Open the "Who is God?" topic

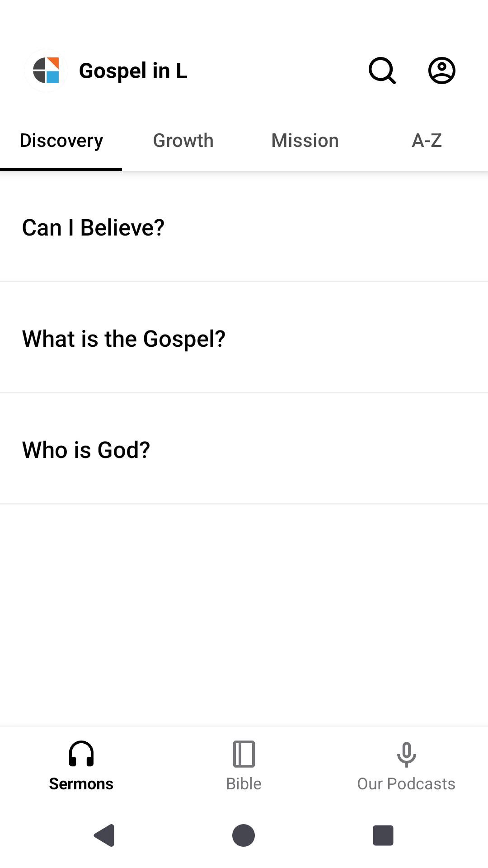(x=86, y=450)
